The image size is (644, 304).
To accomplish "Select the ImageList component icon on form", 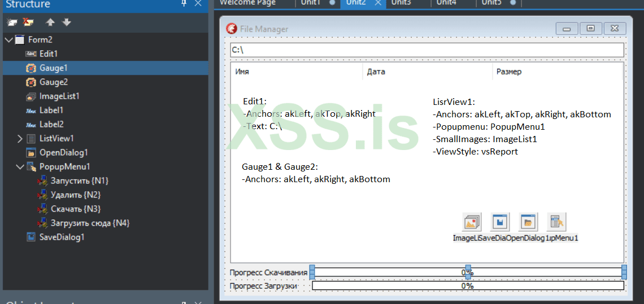I will 472,222.
